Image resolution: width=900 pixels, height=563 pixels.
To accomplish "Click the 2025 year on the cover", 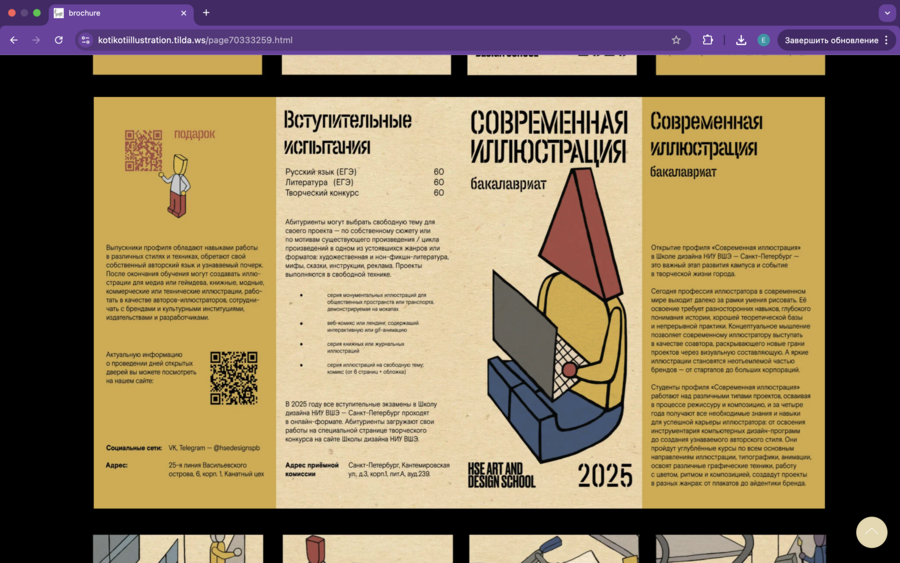I will tap(605, 475).
